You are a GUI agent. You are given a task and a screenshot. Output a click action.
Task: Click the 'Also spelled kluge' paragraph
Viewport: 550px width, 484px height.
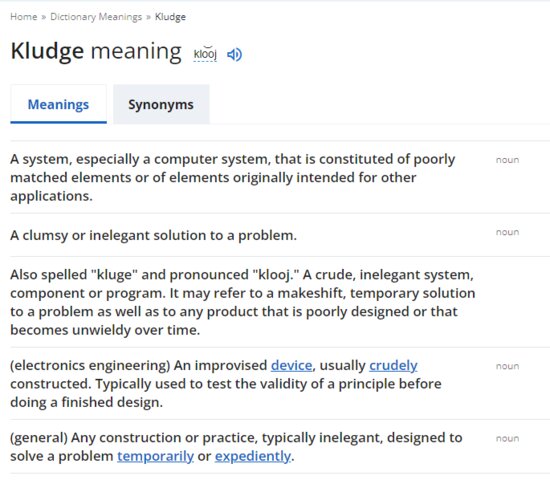(x=243, y=302)
